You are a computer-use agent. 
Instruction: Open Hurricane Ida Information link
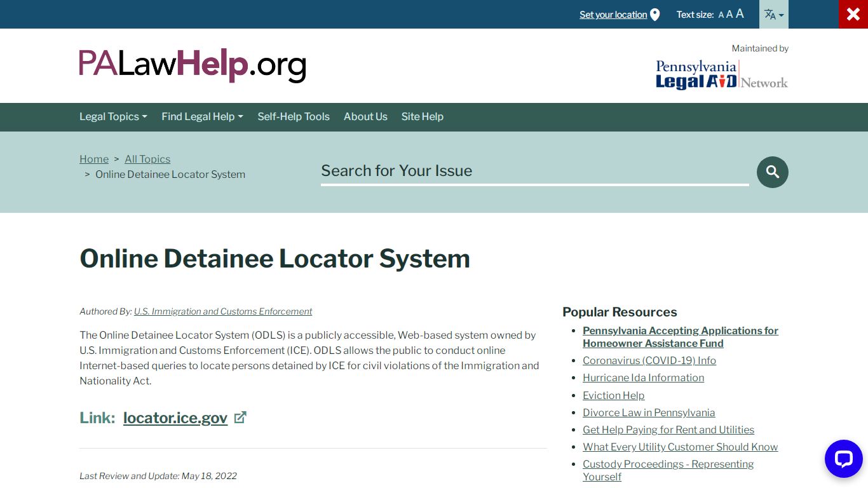pyautogui.click(x=643, y=377)
